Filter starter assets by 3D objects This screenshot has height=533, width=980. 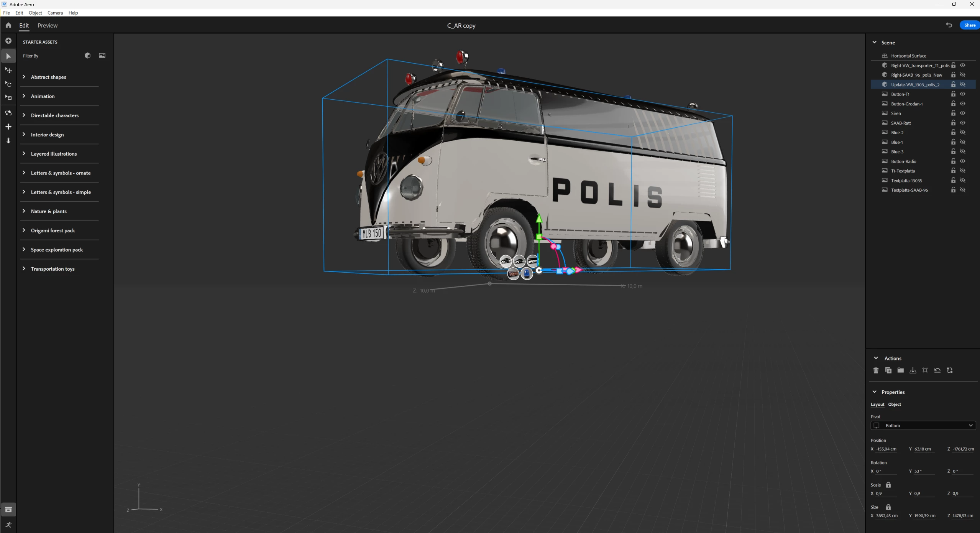tap(87, 56)
